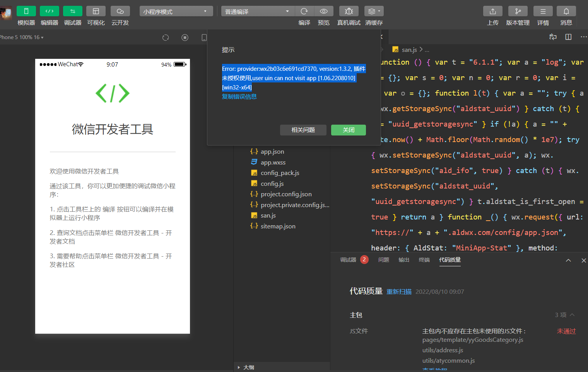
Task: Open version management
Action: pyautogui.click(x=518, y=11)
